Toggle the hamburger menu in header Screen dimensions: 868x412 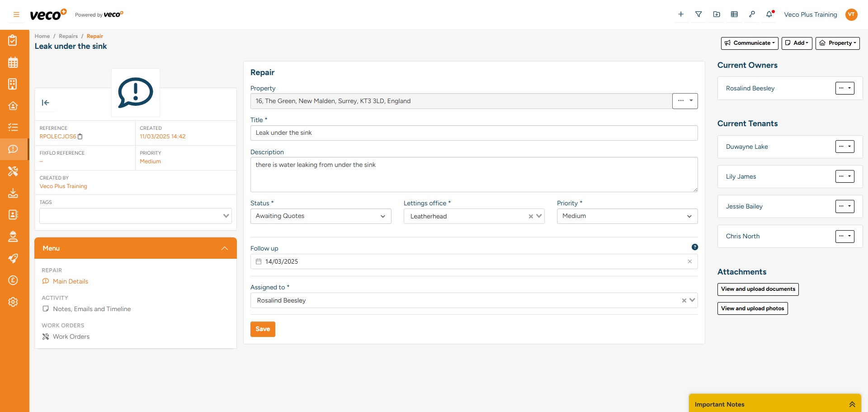(16, 14)
